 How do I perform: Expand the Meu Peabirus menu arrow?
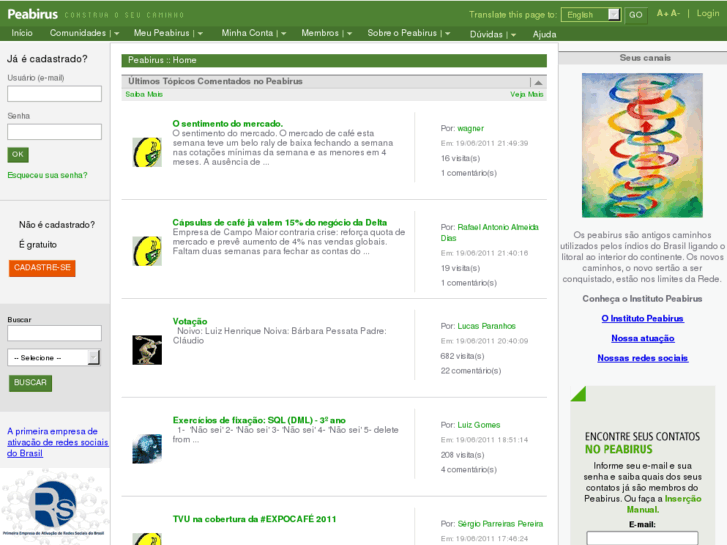200,33
